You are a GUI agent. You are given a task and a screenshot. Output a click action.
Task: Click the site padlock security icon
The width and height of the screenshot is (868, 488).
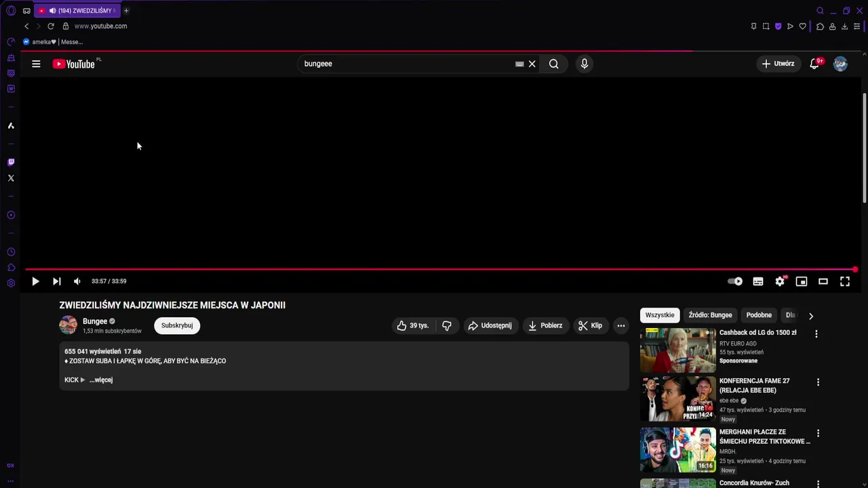[x=66, y=26]
